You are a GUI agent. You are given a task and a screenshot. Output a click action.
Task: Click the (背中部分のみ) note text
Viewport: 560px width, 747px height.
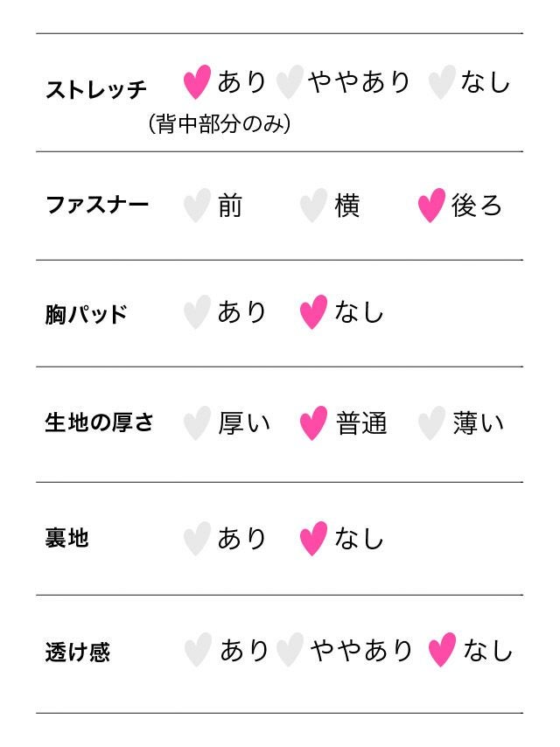click(x=219, y=124)
